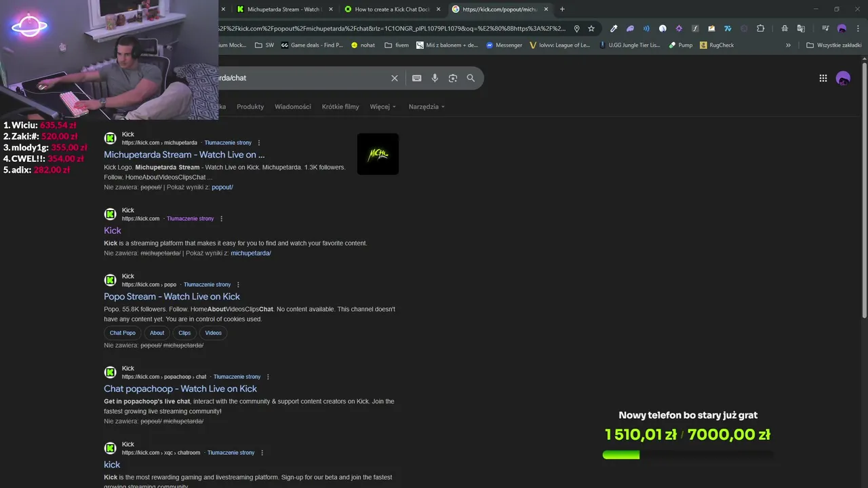Screen dimensions: 868x488
Task: Open 'Chat popachoop - Watch Live on Kick' link
Action: pos(180,388)
